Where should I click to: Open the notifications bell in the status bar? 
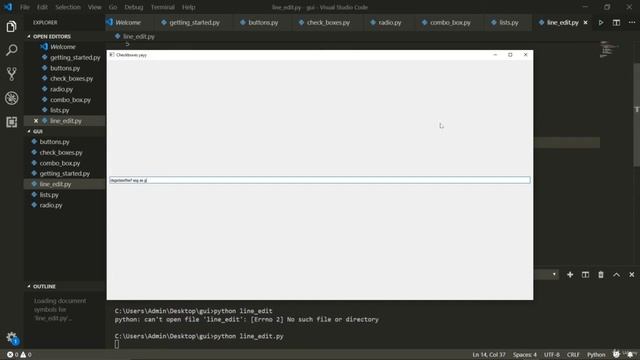630,354
